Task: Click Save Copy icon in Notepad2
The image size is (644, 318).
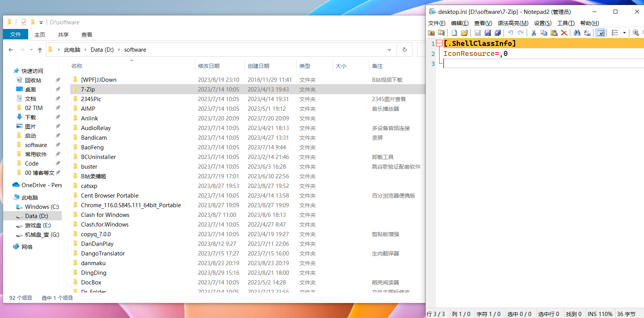Action: (x=498, y=33)
